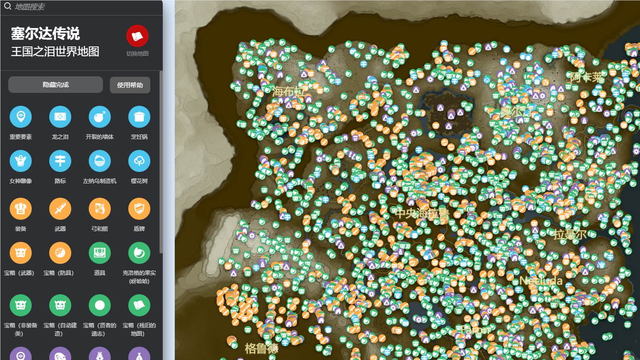
Task: Open the usage help (使用帮助) button
Action: (130, 85)
